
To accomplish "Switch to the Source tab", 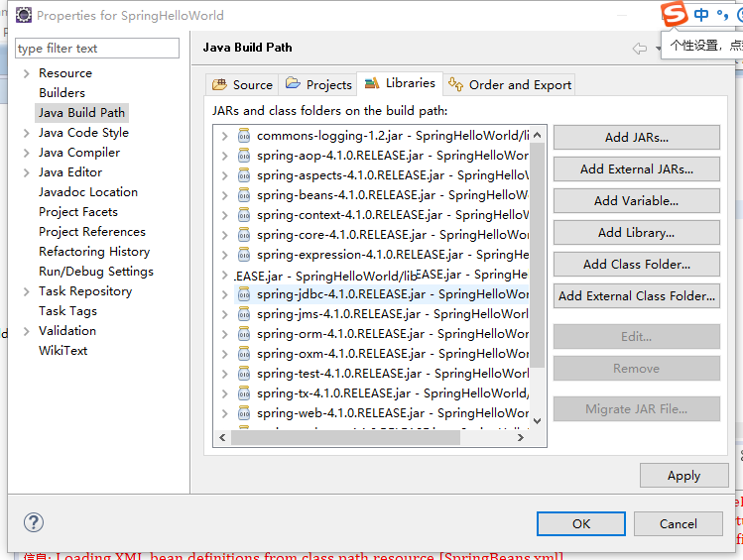I will 243,85.
